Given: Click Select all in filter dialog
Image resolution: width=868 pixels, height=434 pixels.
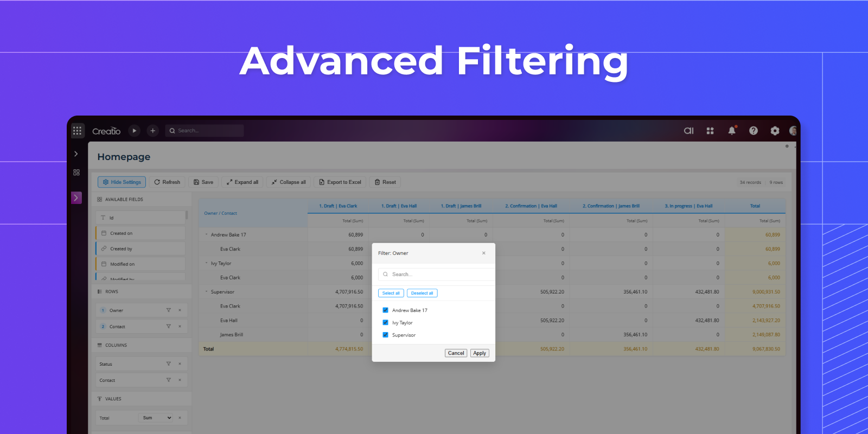Looking at the screenshot, I should [x=391, y=293].
